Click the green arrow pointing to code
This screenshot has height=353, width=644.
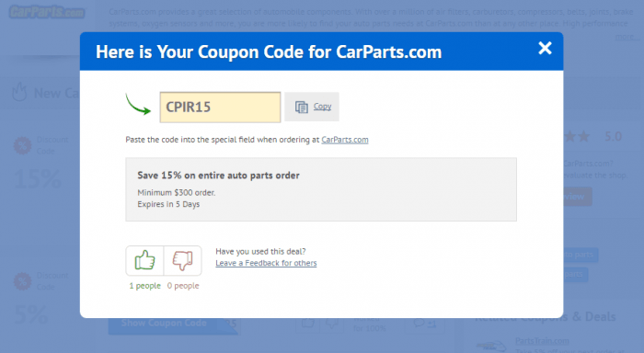(138, 105)
